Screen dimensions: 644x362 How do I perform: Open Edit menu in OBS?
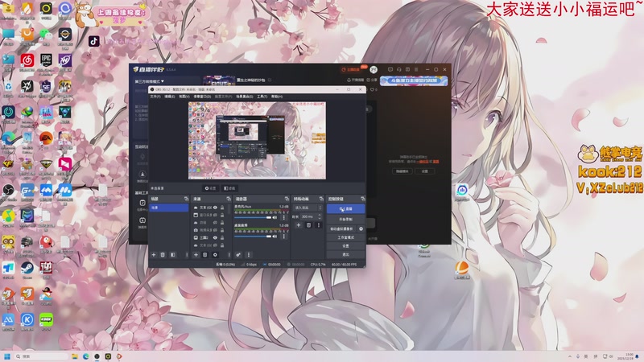coord(170,97)
